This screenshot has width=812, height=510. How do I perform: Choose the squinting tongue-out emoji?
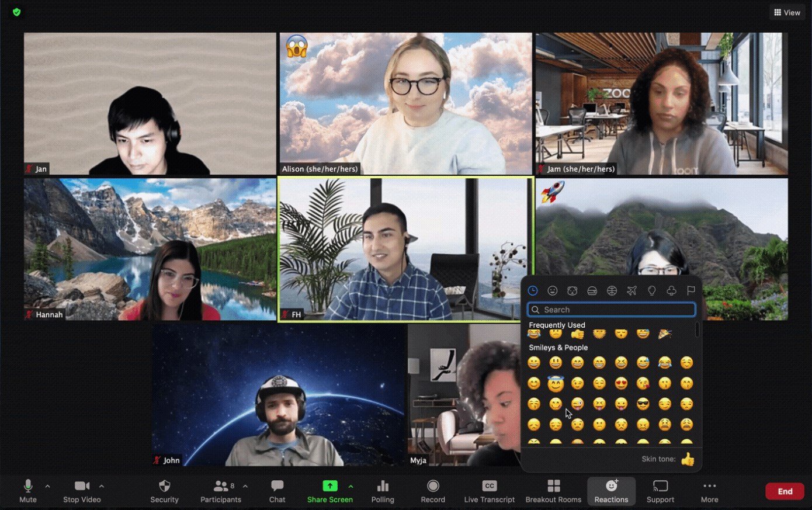(x=599, y=404)
